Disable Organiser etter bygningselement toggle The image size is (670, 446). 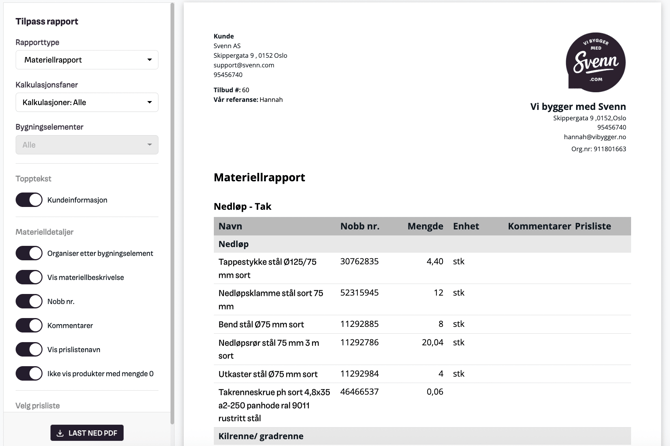tap(29, 253)
